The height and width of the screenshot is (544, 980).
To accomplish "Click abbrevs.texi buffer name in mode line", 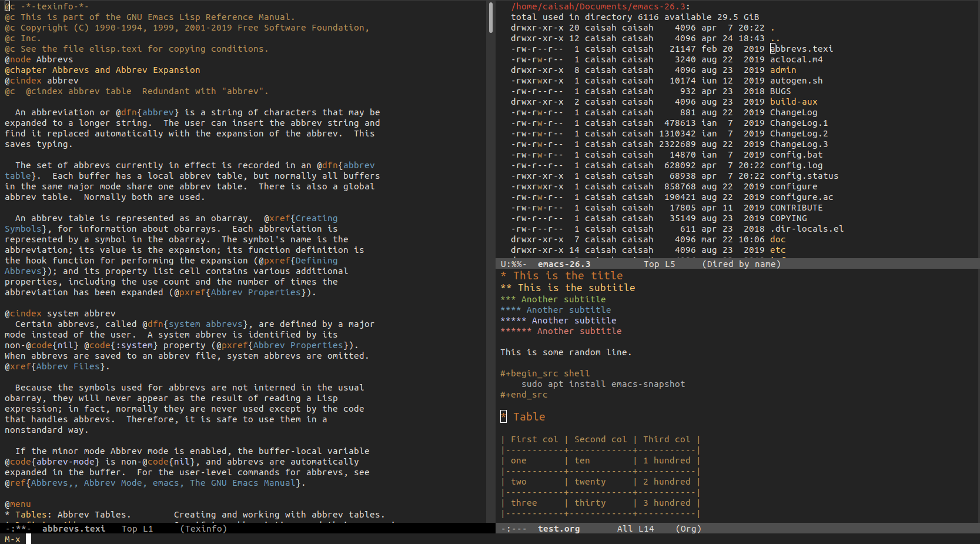I will (x=73, y=529).
